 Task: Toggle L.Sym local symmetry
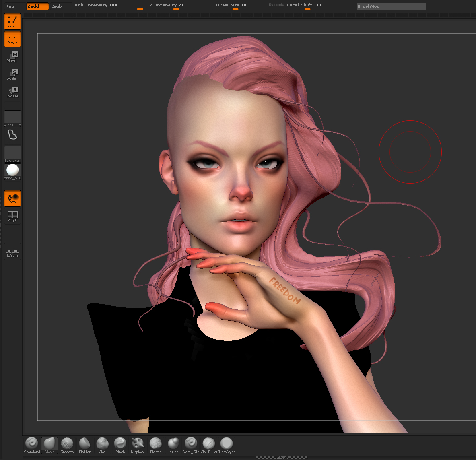pyautogui.click(x=12, y=252)
